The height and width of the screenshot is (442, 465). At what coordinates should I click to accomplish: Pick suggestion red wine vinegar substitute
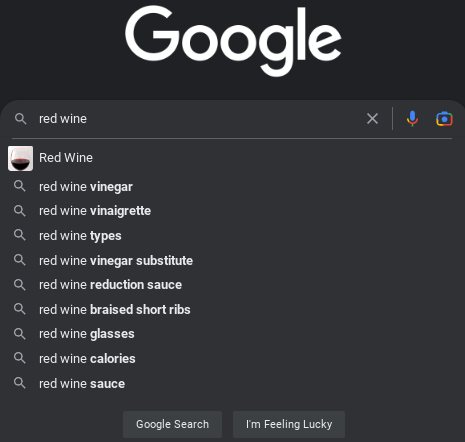232,260
